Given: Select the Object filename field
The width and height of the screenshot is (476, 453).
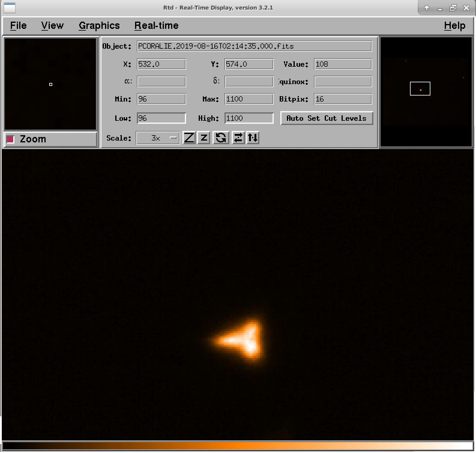Looking at the screenshot, I should (x=254, y=46).
